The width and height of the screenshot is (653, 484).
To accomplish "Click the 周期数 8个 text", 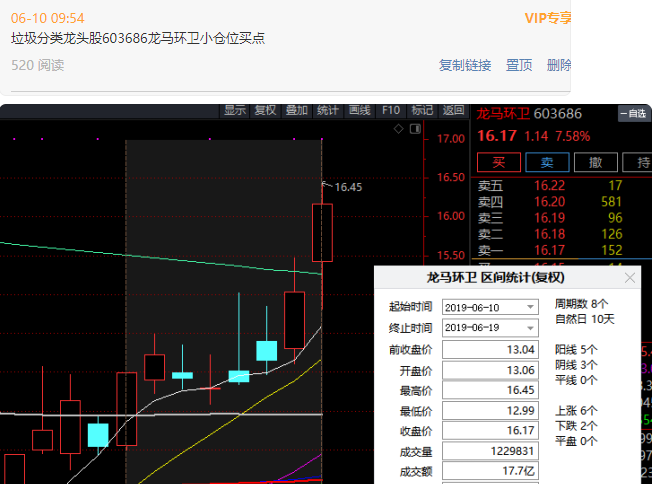I will pos(581,304).
